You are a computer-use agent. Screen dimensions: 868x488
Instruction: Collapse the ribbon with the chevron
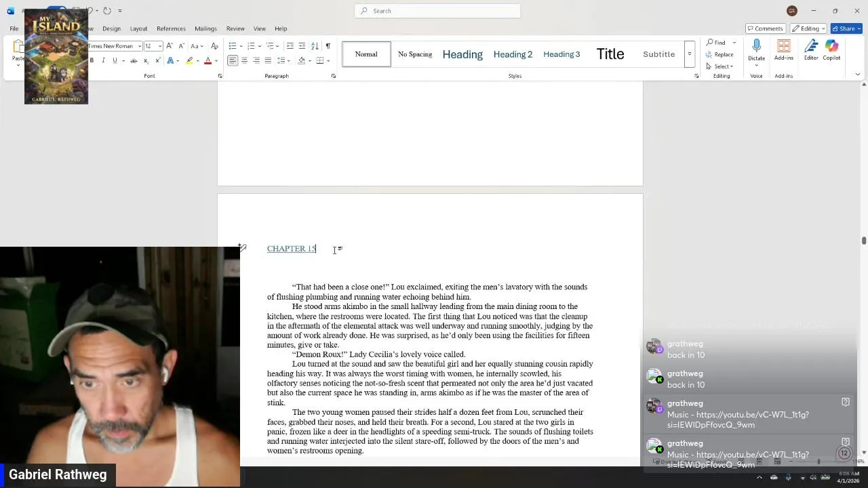click(x=857, y=75)
